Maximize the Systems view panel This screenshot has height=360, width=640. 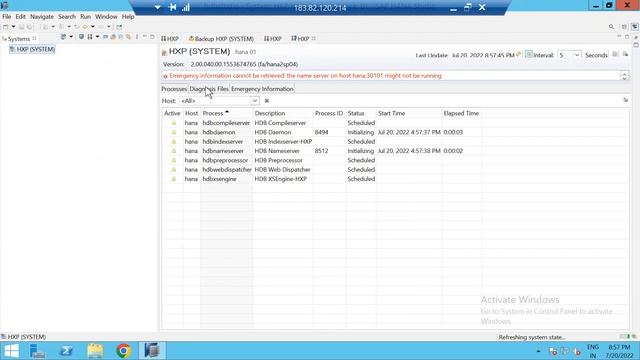[152, 37]
